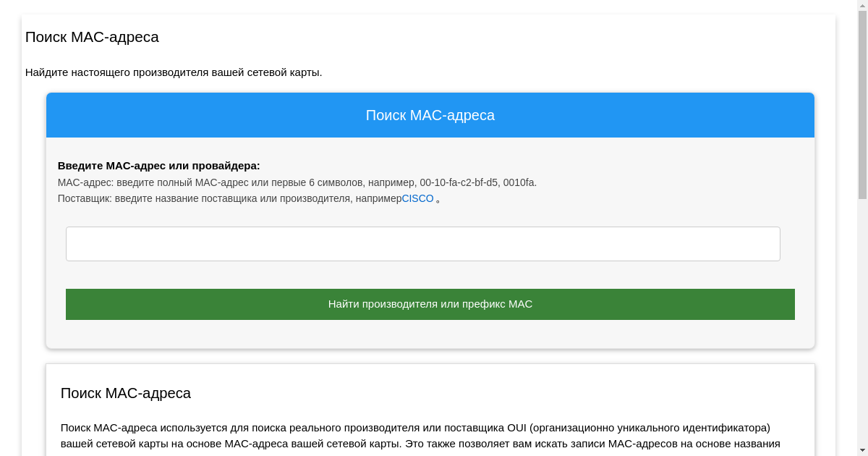868x456 pixels.
Task: Click the subtitle "Найдите настоящего производителя вашей сетевой карты"
Action: [x=173, y=72]
